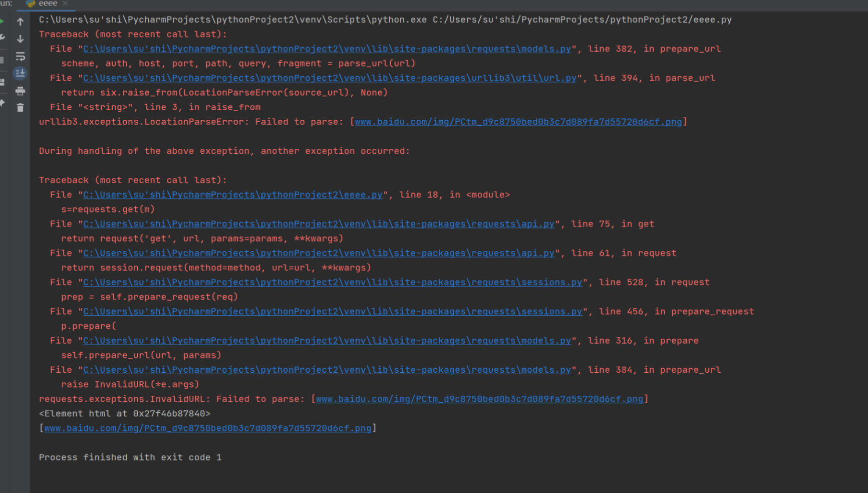This screenshot has height=493, width=868.
Task: Open models.py at line 316
Action: tap(326, 340)
